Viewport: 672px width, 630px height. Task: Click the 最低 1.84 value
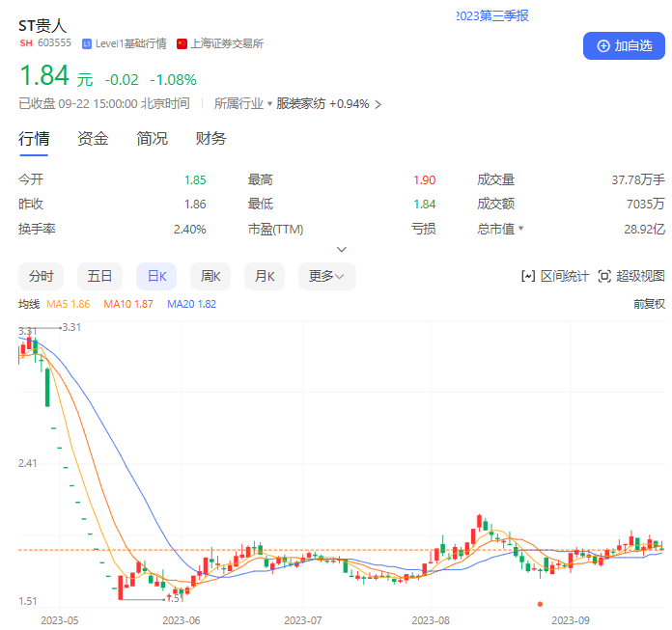click(424, 205)
